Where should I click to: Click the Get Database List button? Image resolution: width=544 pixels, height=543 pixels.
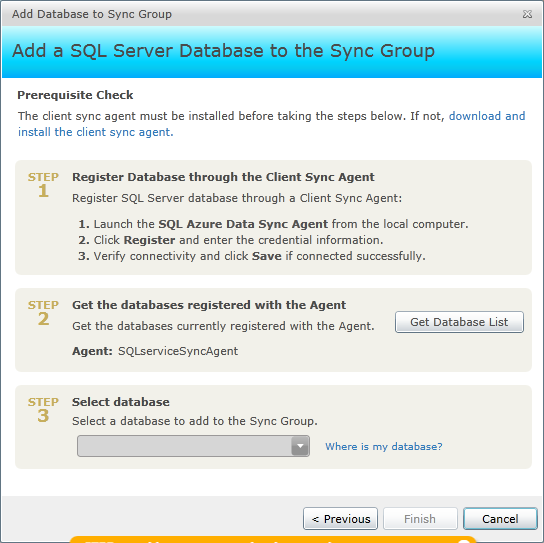click(x=459, y=322)
